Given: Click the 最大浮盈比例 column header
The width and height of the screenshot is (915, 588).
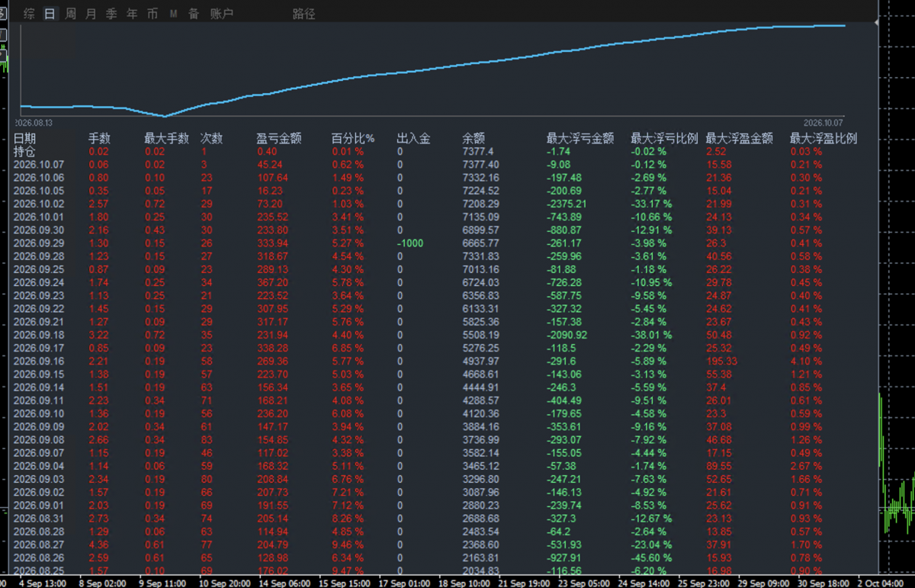Looking at the screenshot, I should click(x=823, y=139).
